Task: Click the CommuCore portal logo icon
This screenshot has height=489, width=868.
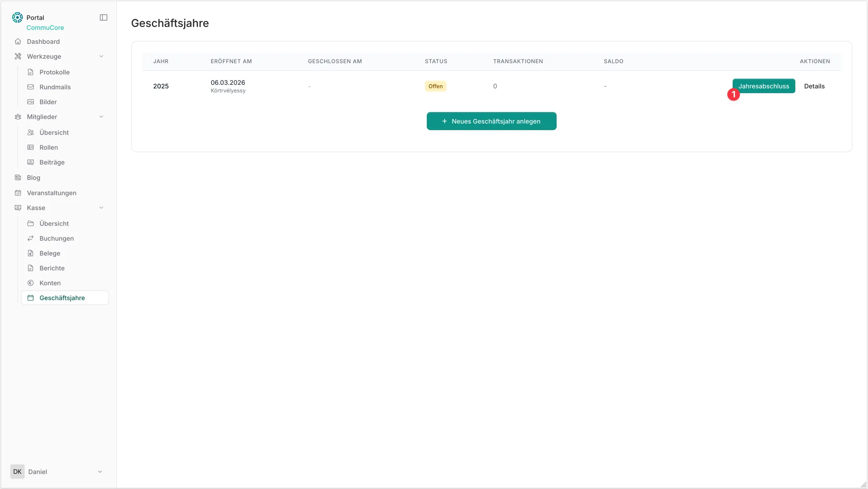Action: (18, 18)
